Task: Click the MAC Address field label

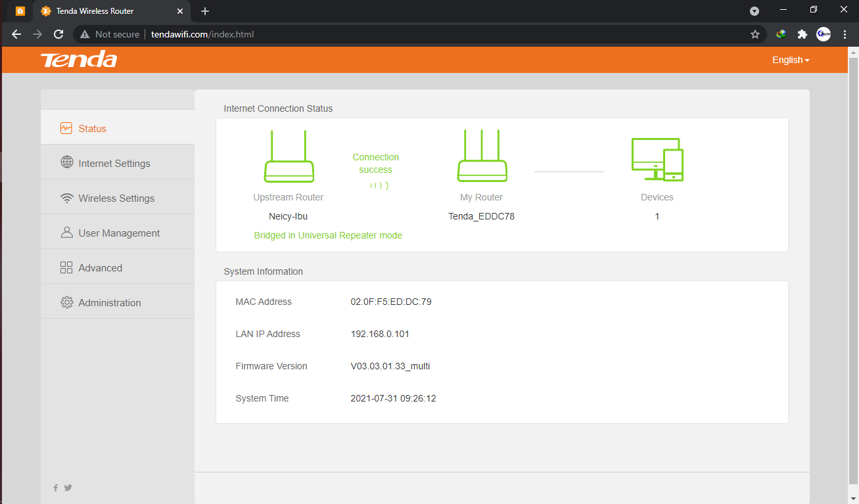Action: coord(264,302)
